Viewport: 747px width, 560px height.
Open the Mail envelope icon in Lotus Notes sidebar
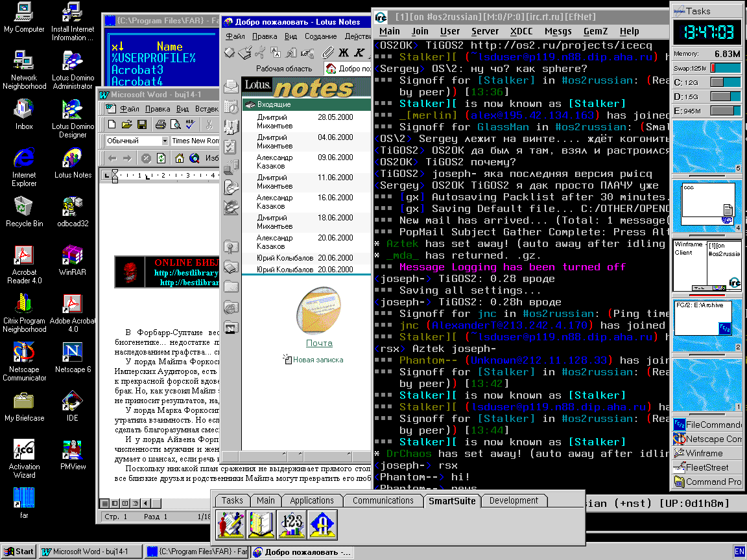pos(231,87)
